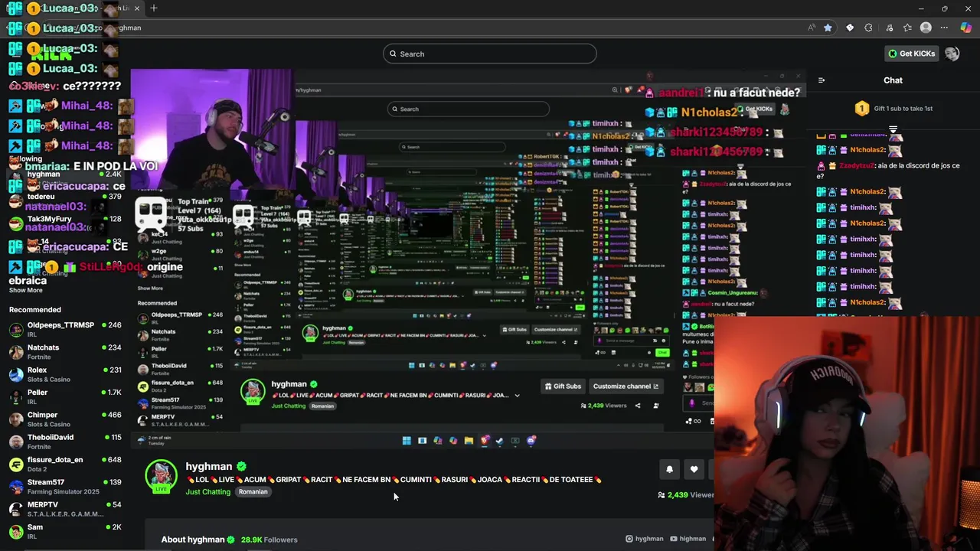The height and width of the screenshot is (551, 980).
Task: Focus the Kick Search field
Action: [490, 54]
